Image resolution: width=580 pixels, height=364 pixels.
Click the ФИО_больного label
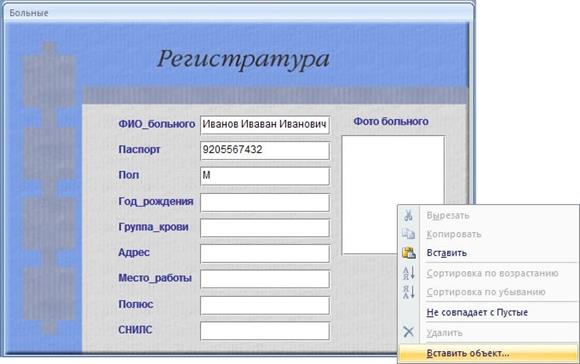click(156, 124)
